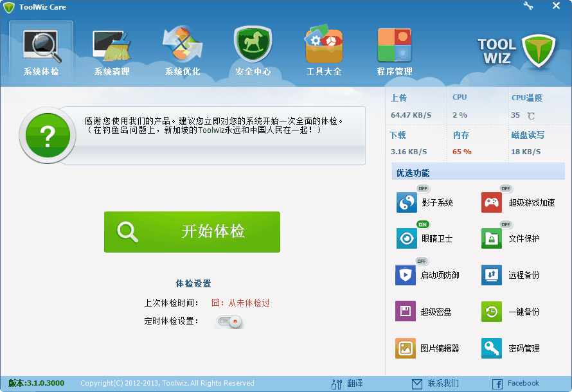Open 系统优化 arrows icon

[183, 44]
